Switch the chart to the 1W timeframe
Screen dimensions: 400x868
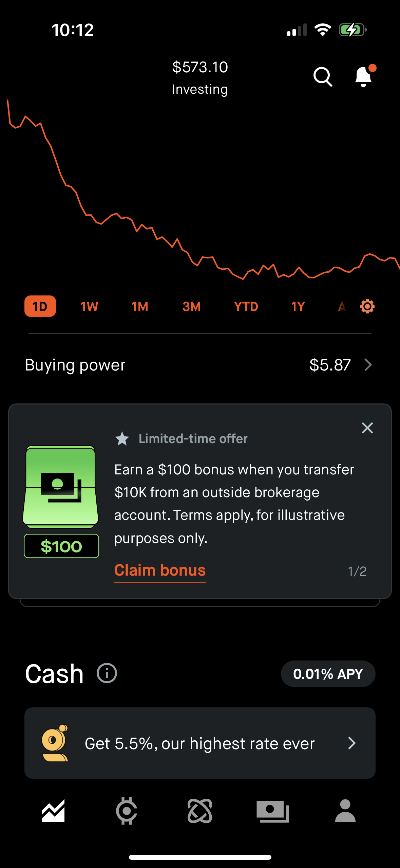click(x=89, y=306)
